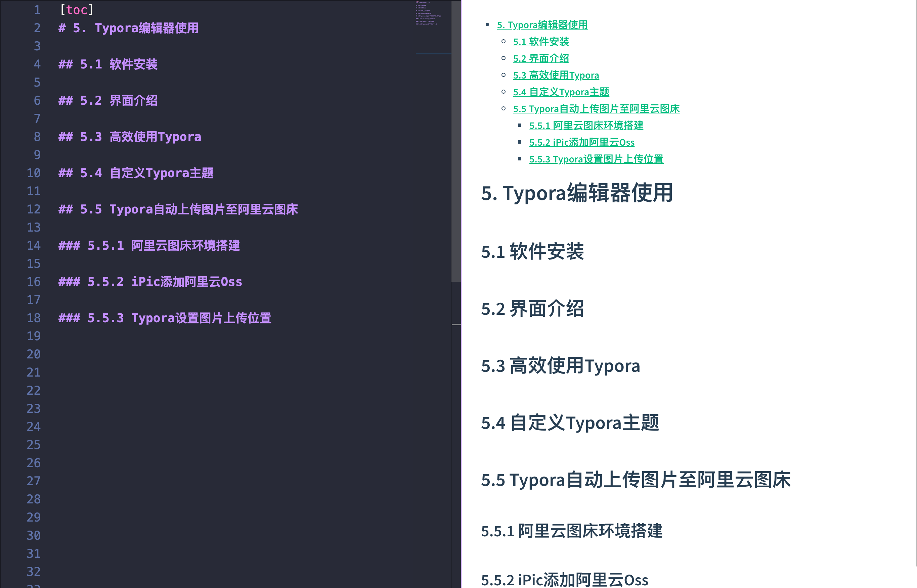
Task: Click the editor vertical scrollbar thumb
Action: coord(456,141)
